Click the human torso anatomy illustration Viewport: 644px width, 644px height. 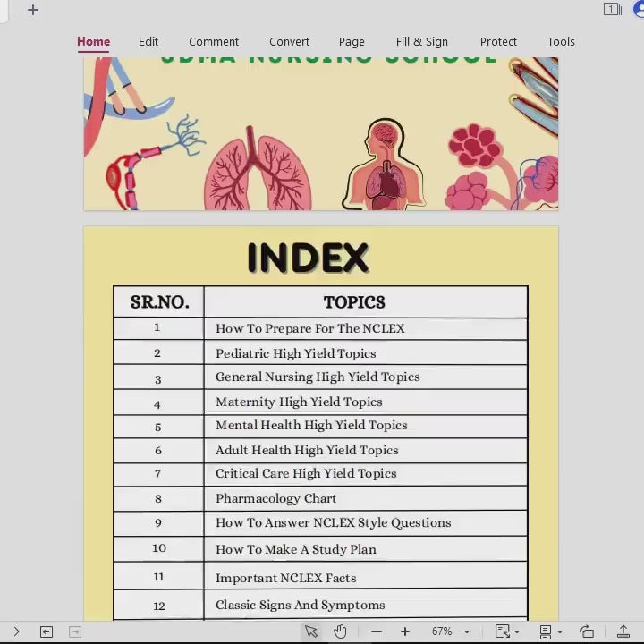click(384, 165)
